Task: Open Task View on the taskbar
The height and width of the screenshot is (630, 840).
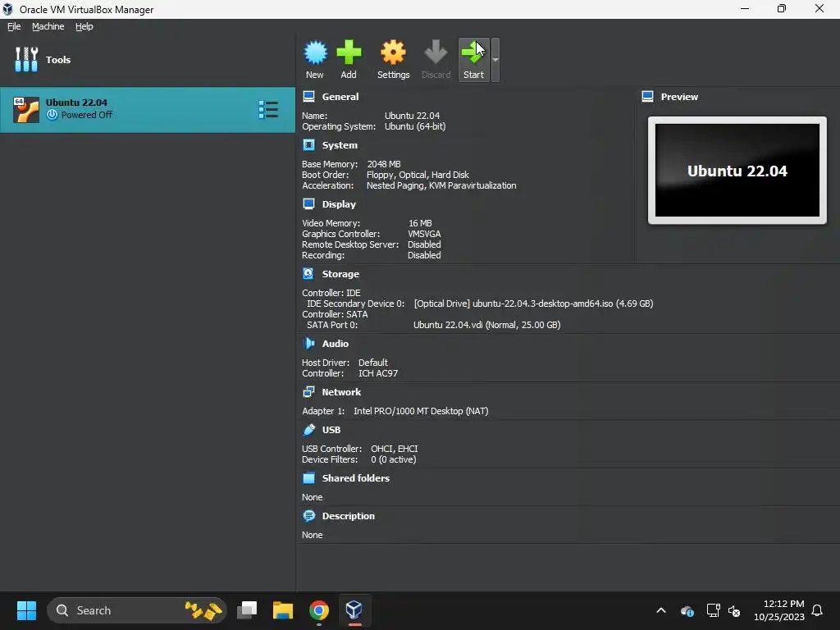Action: (x=247, y=610)
